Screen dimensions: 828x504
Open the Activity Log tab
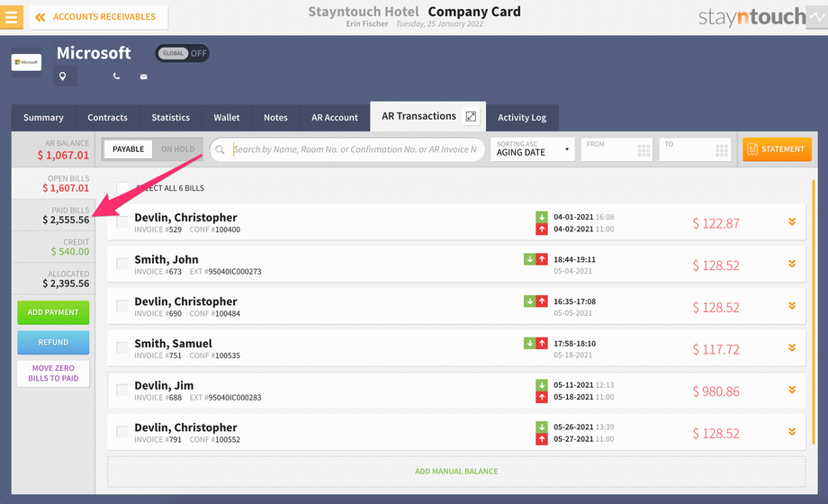pyautogui.click(x=522, y=117)
